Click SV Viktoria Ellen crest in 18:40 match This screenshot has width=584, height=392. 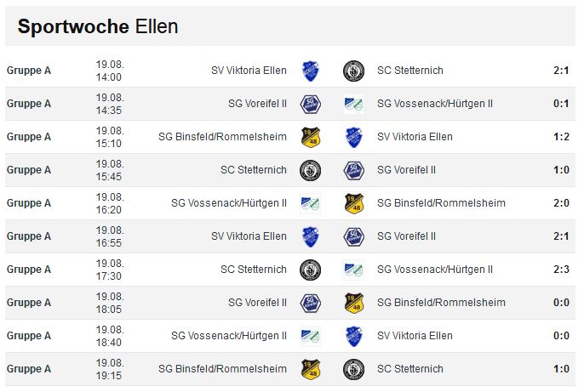coord(353,336)
